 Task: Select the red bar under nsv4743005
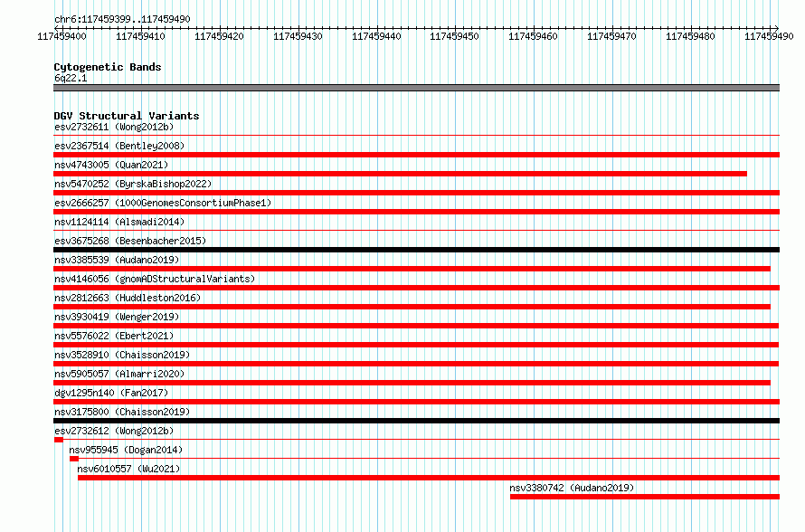coord(400,174)
